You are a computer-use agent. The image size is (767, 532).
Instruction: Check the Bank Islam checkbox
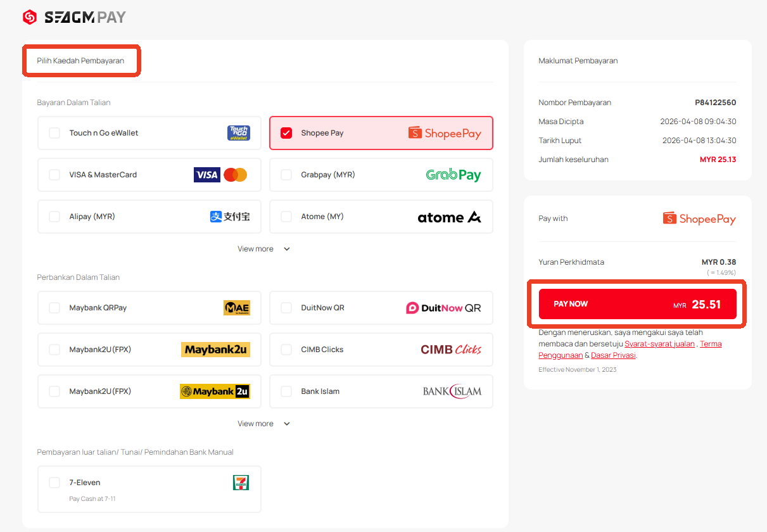coord(286,391)
